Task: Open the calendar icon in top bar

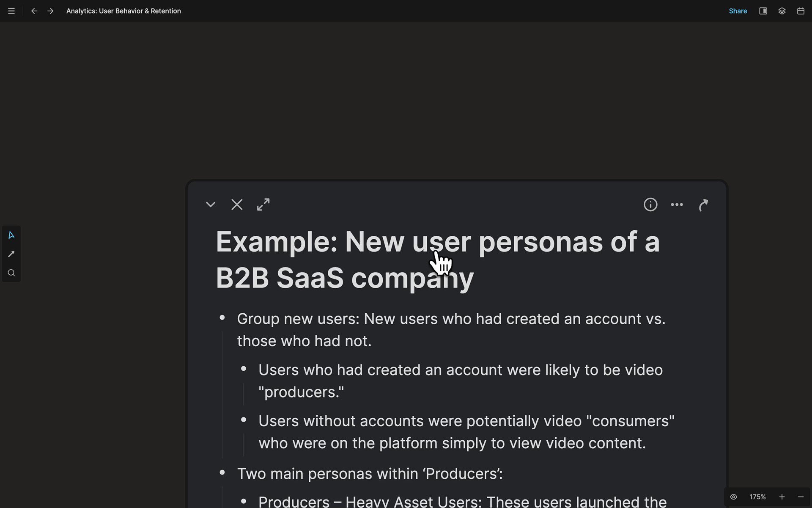Action: click(800, 11)
